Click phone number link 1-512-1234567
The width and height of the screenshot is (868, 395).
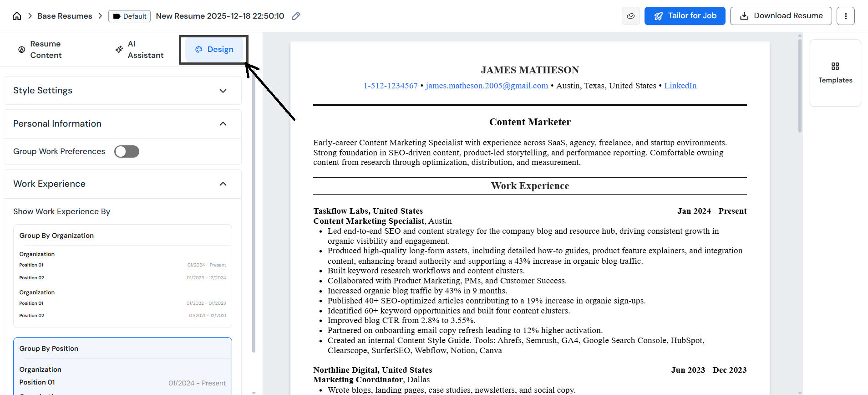[x=391, y=86]
